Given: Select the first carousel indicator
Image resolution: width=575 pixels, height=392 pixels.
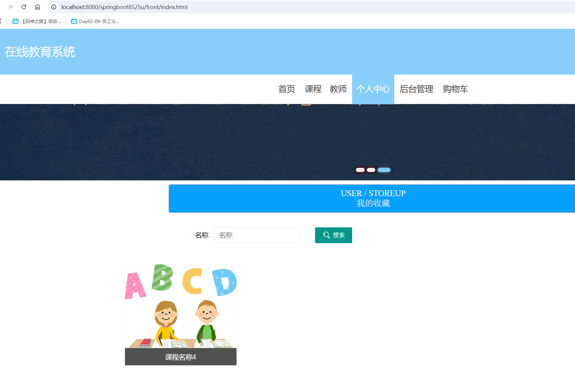Looking at the screenshot, I should [360, 170].
